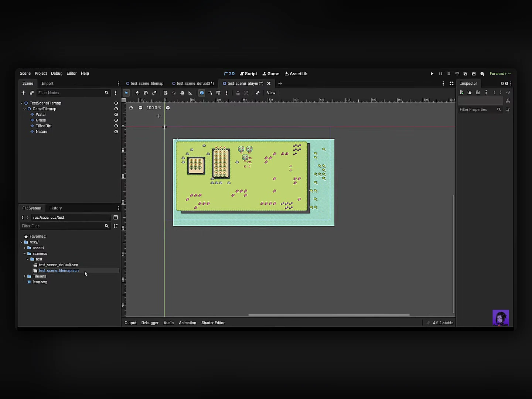Run the project with the play button
Viewport: 532px width, 399px height.
[432, 74]
